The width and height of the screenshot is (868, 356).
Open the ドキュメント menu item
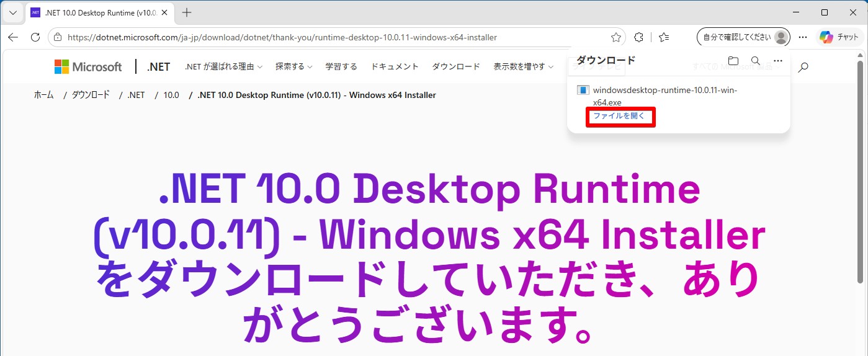click(x=395, y=66)
